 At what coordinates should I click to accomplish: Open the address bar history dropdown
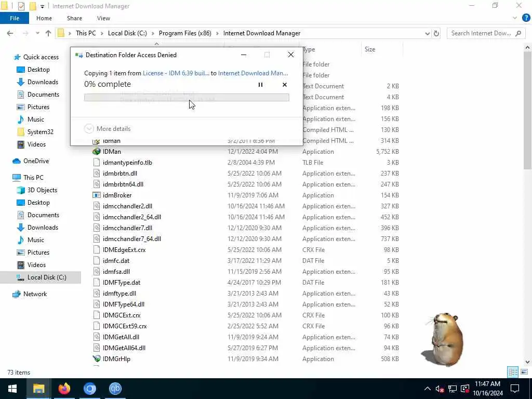[x=427, y=33]
